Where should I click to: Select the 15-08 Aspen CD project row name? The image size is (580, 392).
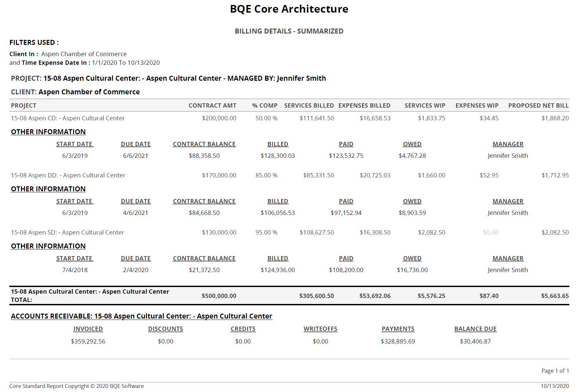tap(68, 118)
